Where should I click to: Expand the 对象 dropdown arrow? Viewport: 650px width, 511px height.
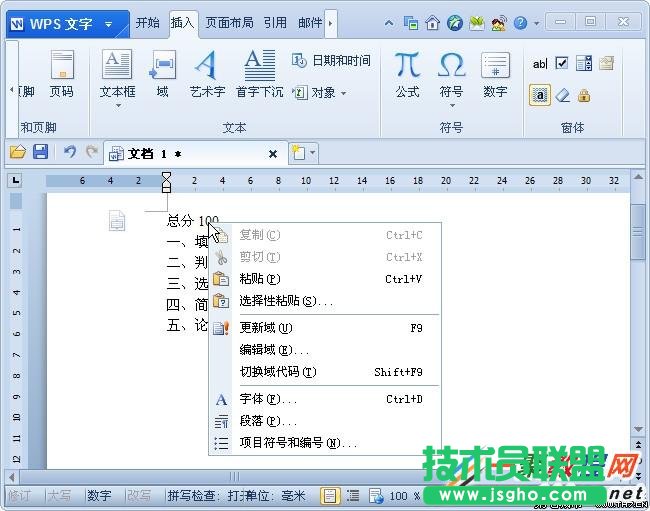(344, 93)
